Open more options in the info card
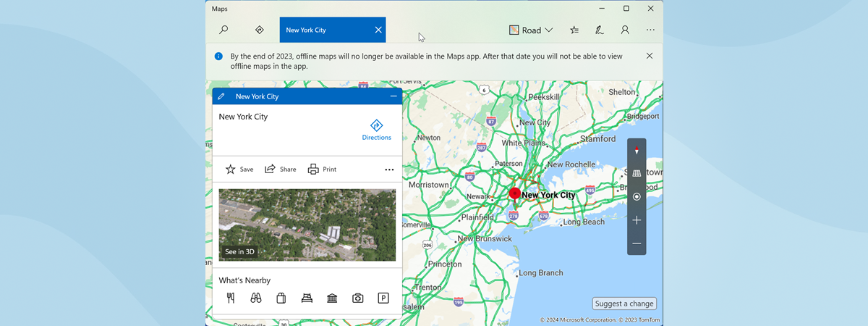 click(x=389, y=170)
